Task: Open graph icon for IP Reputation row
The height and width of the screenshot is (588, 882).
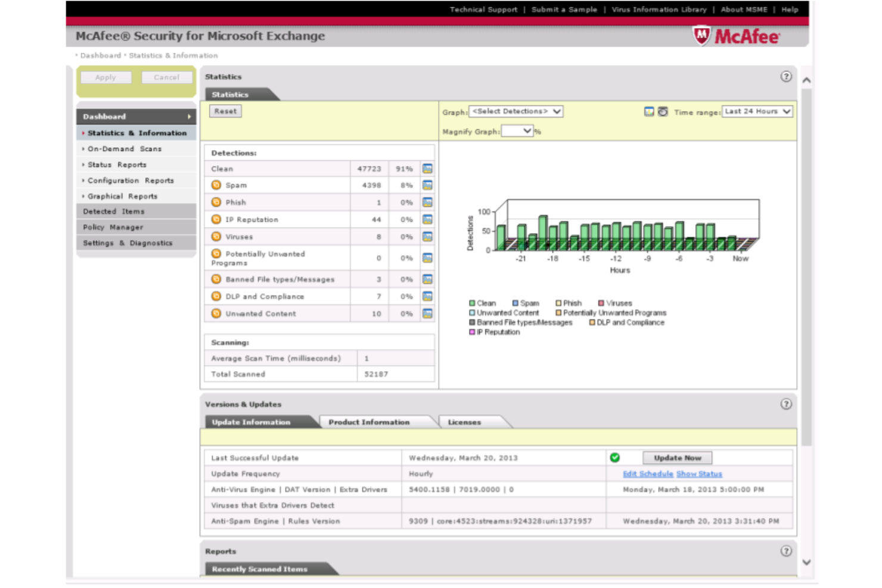Action: tap(427, 219)
